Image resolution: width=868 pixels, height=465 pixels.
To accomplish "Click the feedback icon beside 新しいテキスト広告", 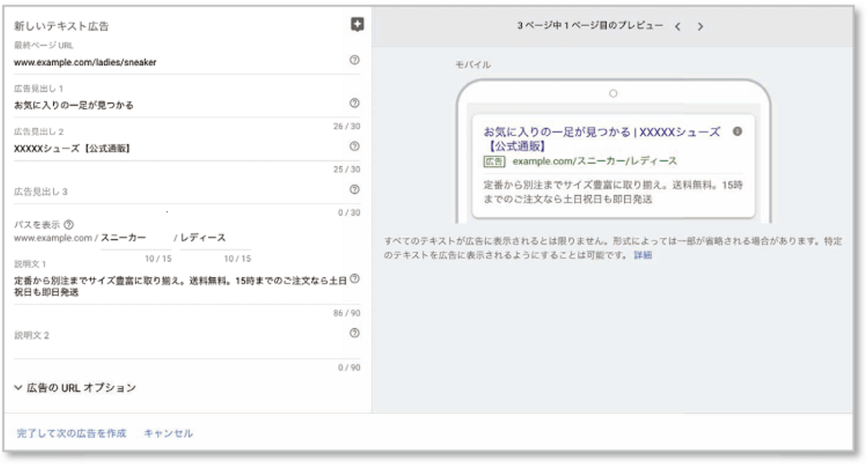I will [357, 24].
